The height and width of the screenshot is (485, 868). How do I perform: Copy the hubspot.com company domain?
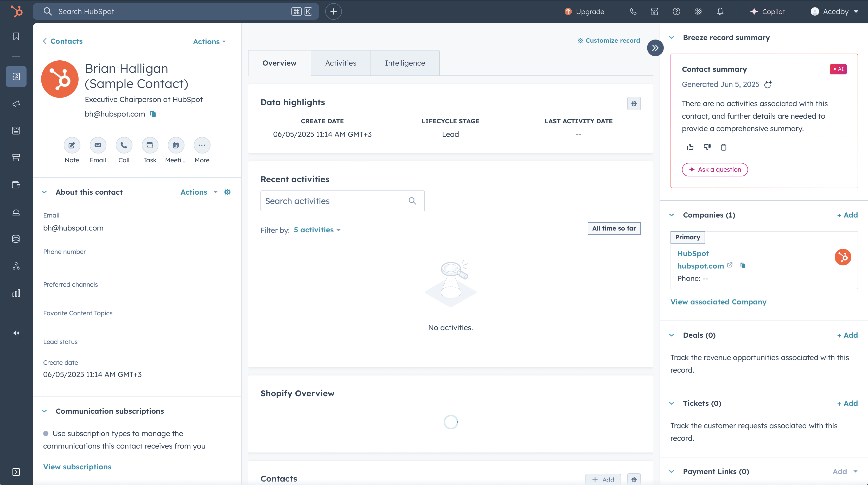coord(743,266)
